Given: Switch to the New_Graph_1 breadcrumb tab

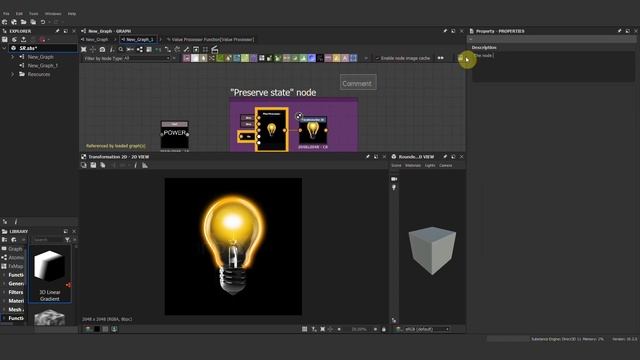Looking at the screenshot, I should click(x=138, y=39).
